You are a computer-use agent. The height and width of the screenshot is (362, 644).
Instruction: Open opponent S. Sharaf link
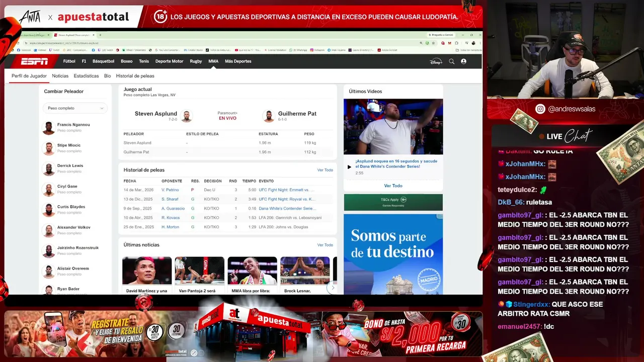pos(170,199)
